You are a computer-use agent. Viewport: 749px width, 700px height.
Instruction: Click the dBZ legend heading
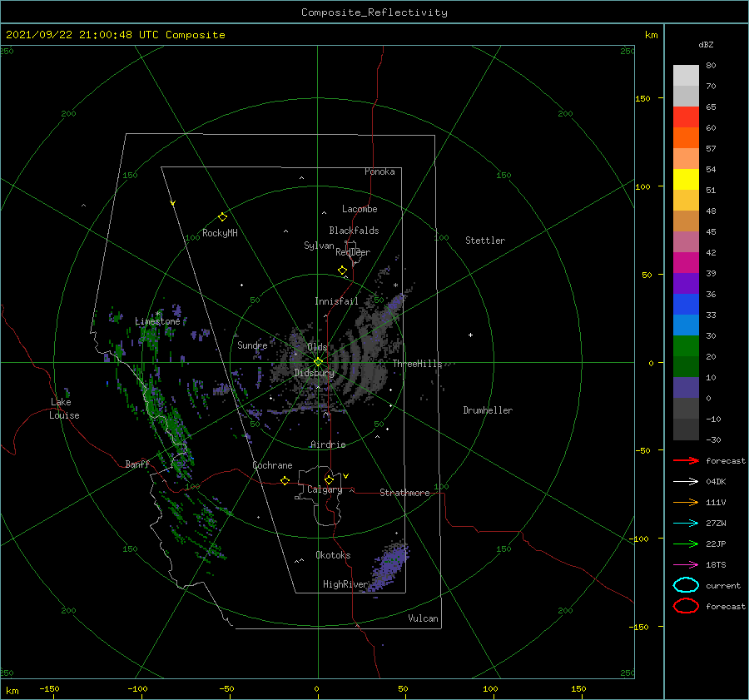coord(706,44)
